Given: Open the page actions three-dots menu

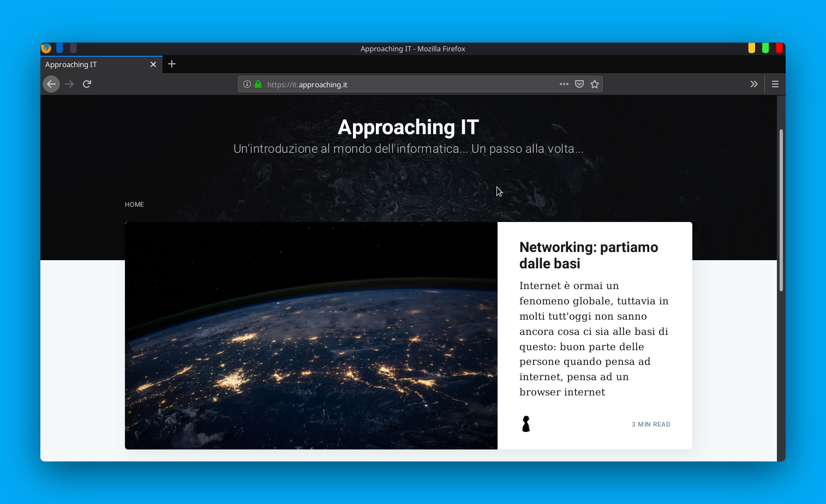Looking at the screenshot, I should (x=564, y=84).
